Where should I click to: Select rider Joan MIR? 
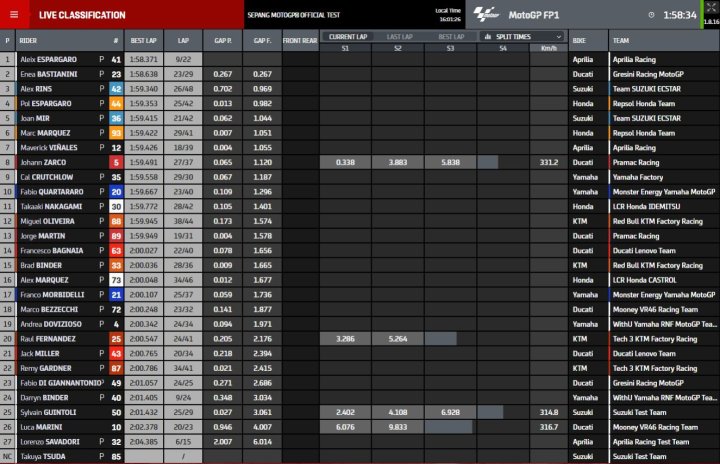click(x=35, y=118)
